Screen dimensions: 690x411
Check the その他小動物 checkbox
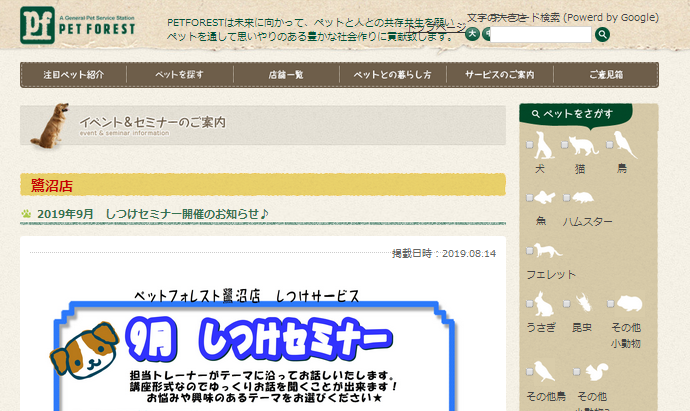pyautogui.click(x=610, y=304)
